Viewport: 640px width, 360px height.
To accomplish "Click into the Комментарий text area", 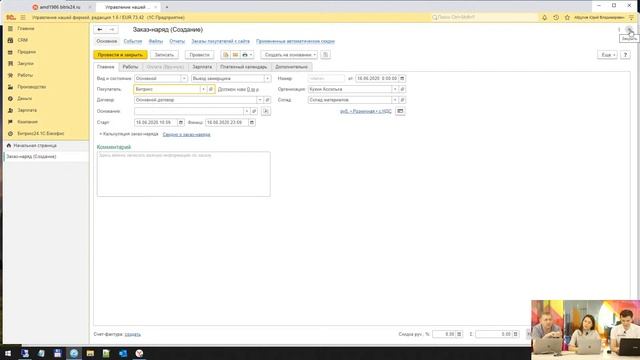I will coord(184,174).
